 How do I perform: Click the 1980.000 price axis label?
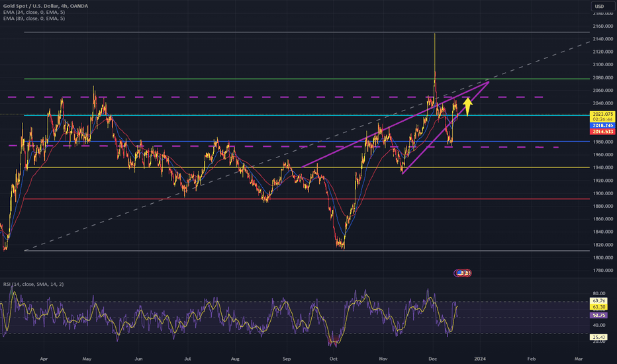603,142
